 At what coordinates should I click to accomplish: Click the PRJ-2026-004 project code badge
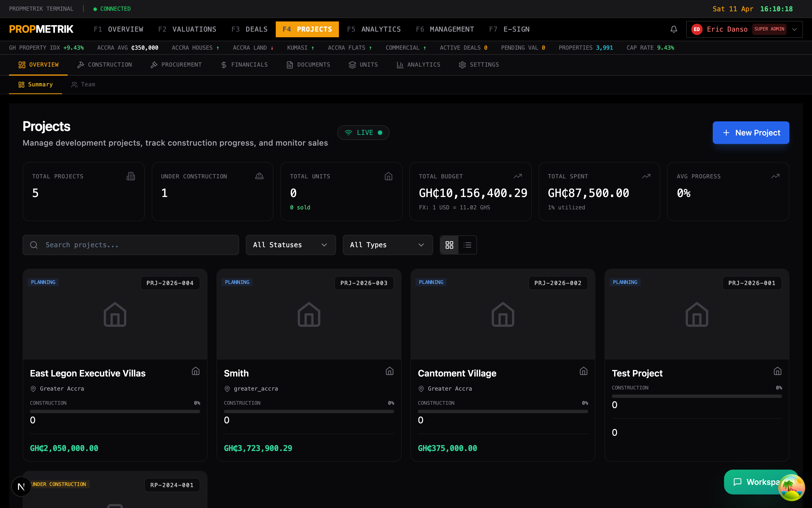pos(170,283)
